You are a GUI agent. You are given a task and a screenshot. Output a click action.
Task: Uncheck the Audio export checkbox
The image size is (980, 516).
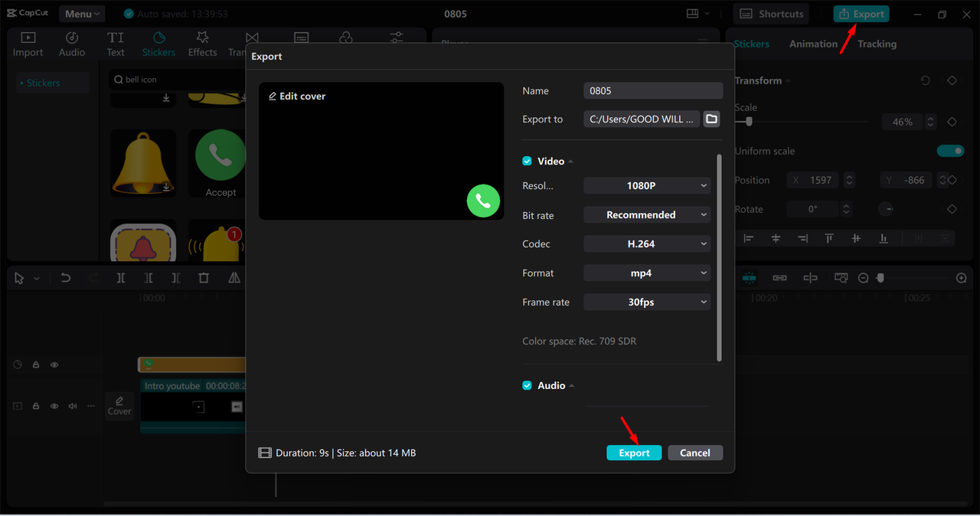click(x=527, y=386)
